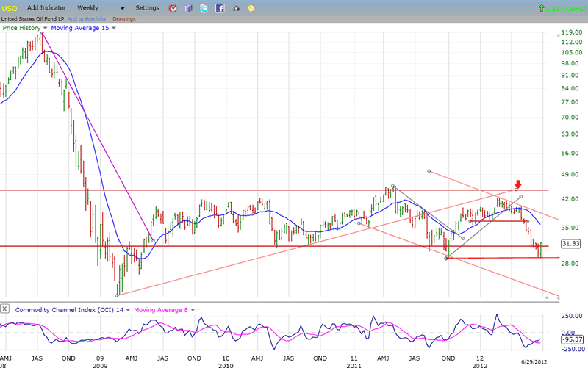588x368 pixels.
Task: Click the camera snapshot icon
Action: [x=235, y=8]
